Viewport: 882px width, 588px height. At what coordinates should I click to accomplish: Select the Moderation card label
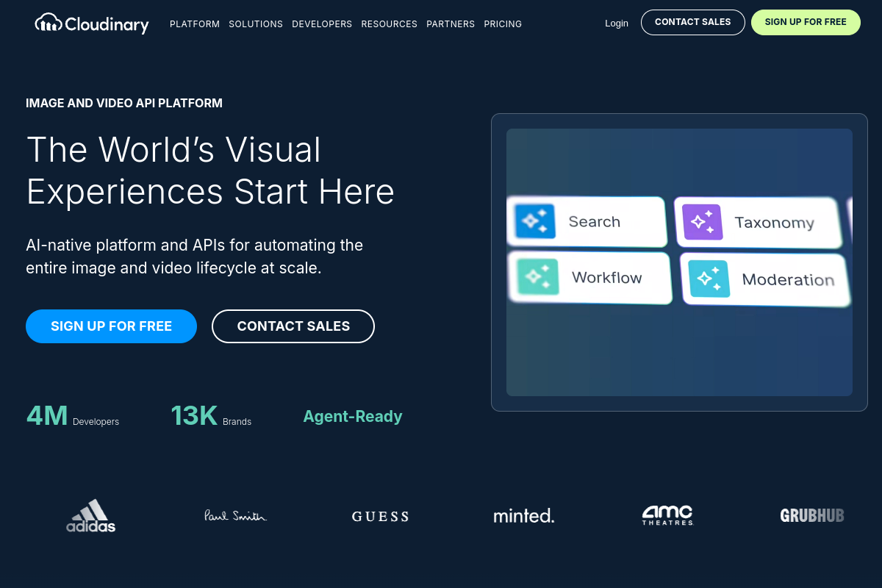point(789,279)
